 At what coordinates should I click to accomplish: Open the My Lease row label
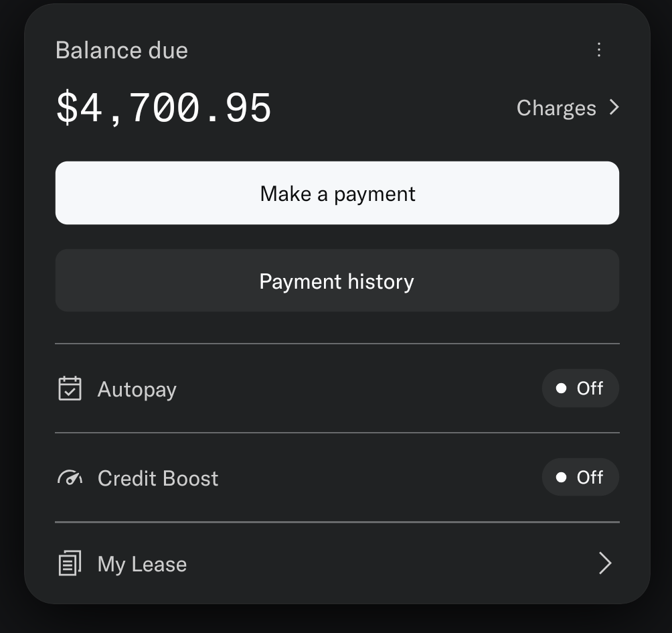[x=142, y=564]
